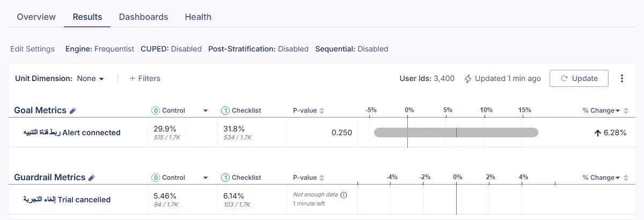This screenshot has width=644, height=220.
Task: Edit Goal Metrics with the pencil icon
Action: [73, 111]
